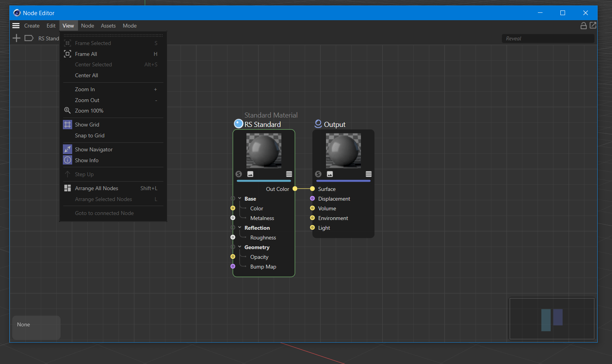Image resolution: width=612 pixels, height=364 pixels.
Task: Open the Output node options menu icon
Action: coord(369,174)
